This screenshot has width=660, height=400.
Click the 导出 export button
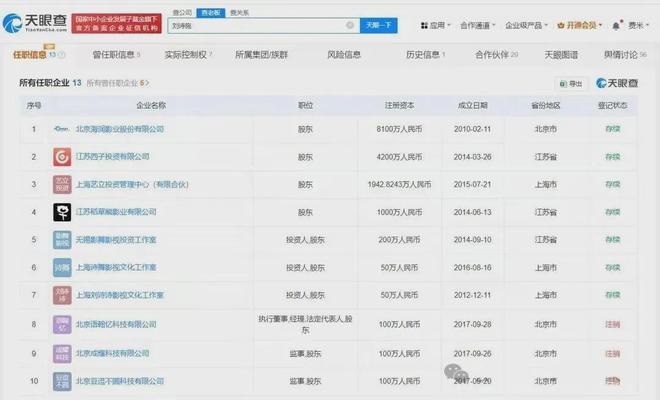point(571,84)
